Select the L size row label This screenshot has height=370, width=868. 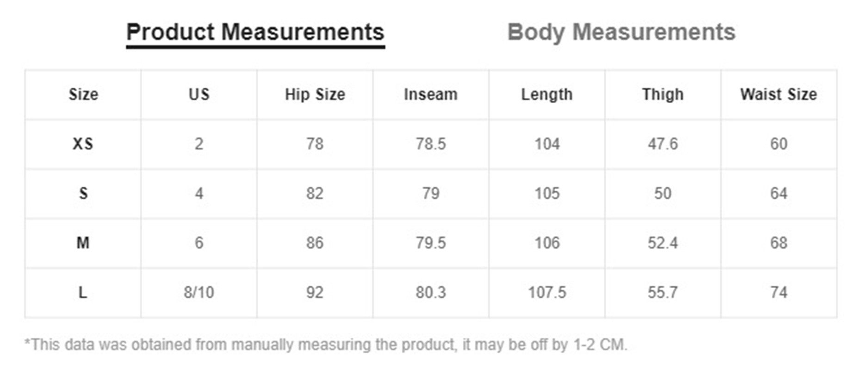click(83, 292)
